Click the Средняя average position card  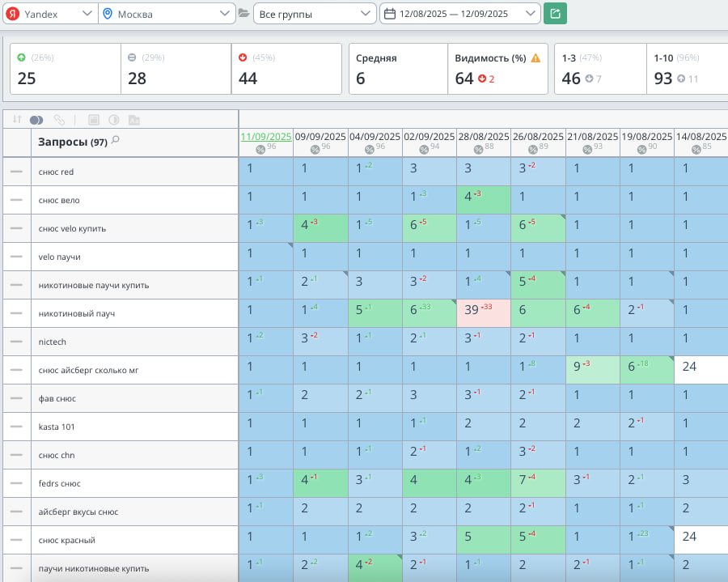[398, 69]
